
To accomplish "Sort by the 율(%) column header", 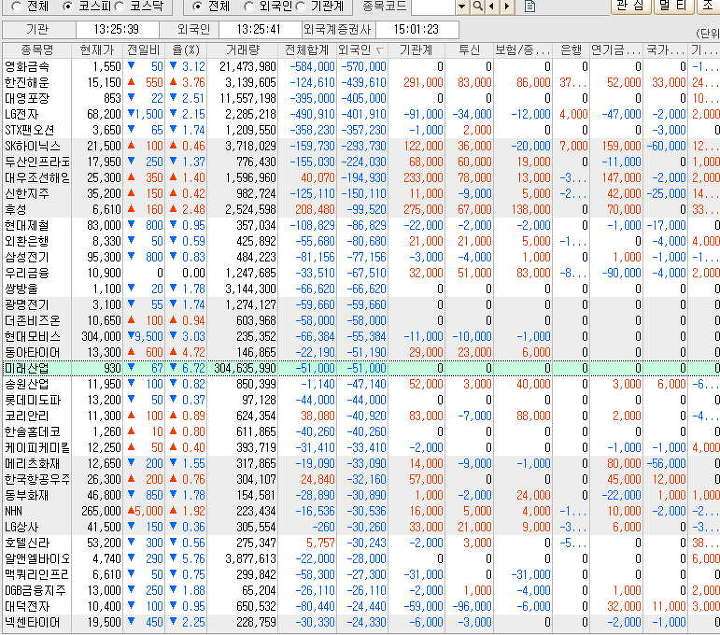I will point(185,50).
